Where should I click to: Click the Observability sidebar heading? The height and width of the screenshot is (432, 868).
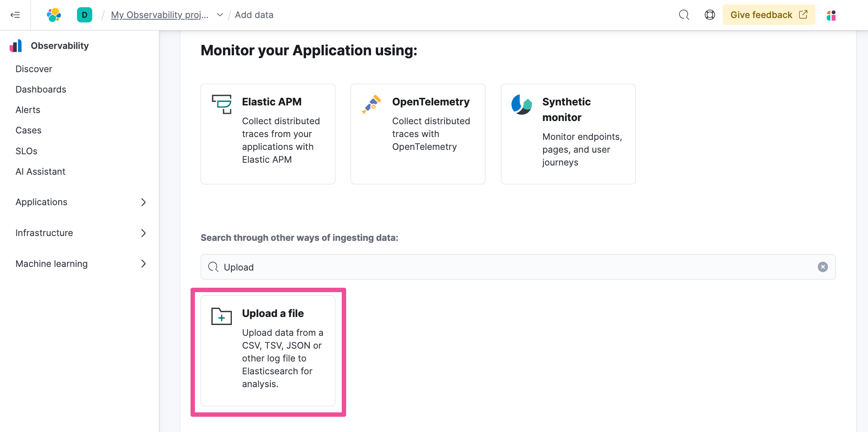coord(60,46)
